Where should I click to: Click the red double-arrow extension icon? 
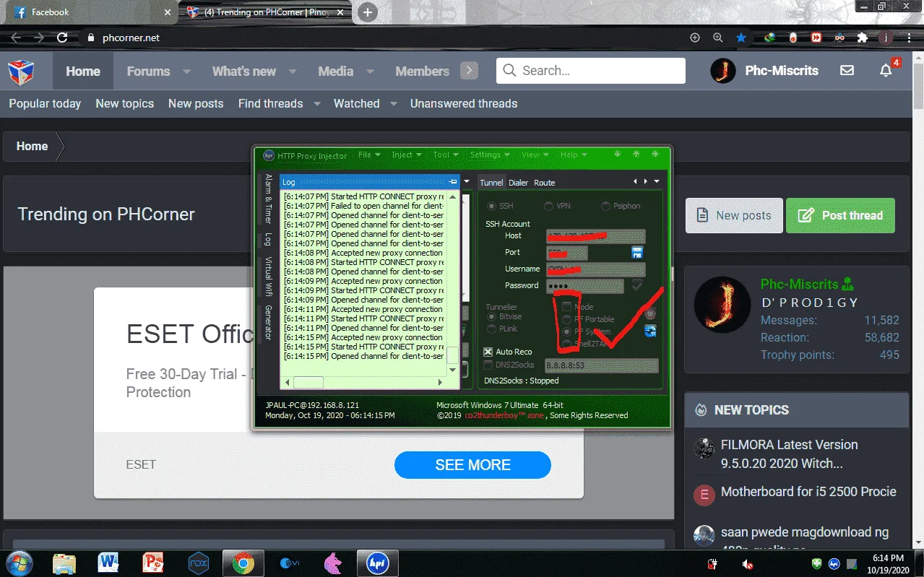click(x=816, y=38)
